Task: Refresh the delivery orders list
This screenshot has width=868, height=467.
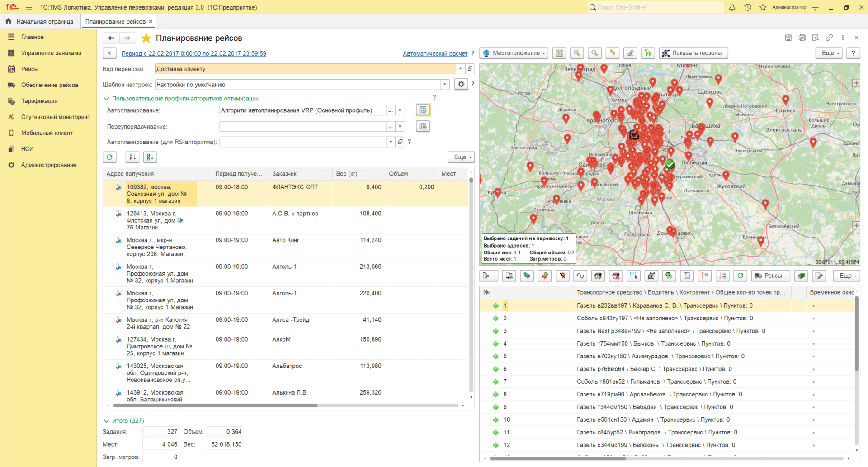Action: click(x=110, y=157)
